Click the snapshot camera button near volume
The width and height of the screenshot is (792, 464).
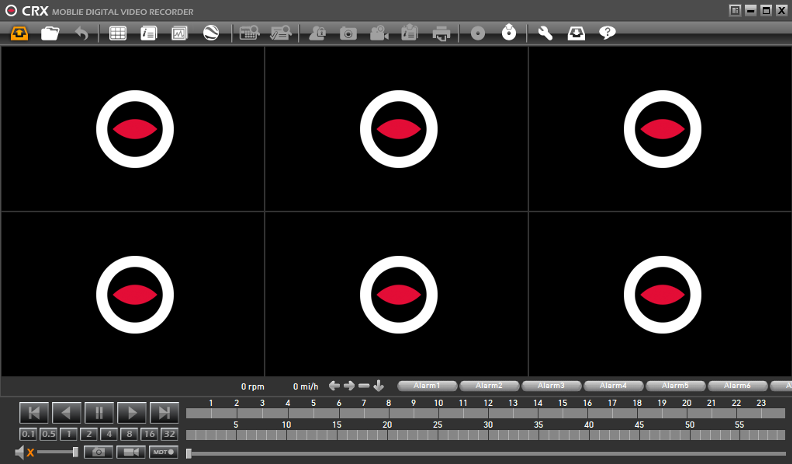(98, 452)
